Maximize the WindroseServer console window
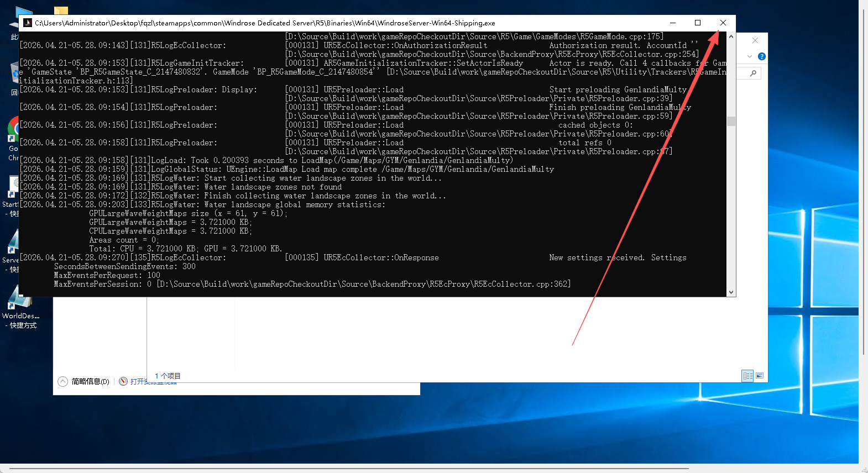 coord(698,23)
